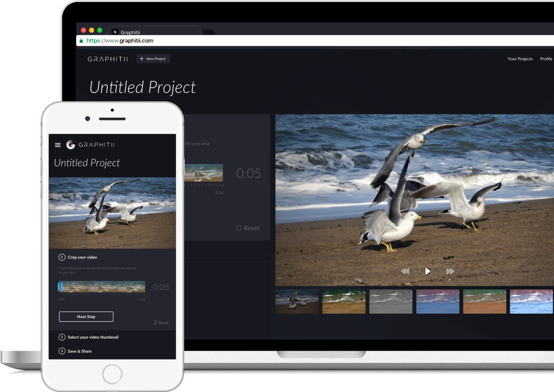Click the GRAPHITII wordmark on the laptop site

pyautogui.click(x=108, y=59)
